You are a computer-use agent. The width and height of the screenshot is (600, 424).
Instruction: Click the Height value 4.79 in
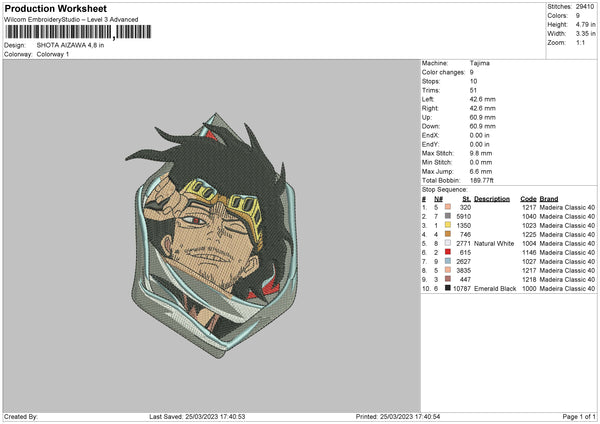pyautogui.click(x=585, y=24)
